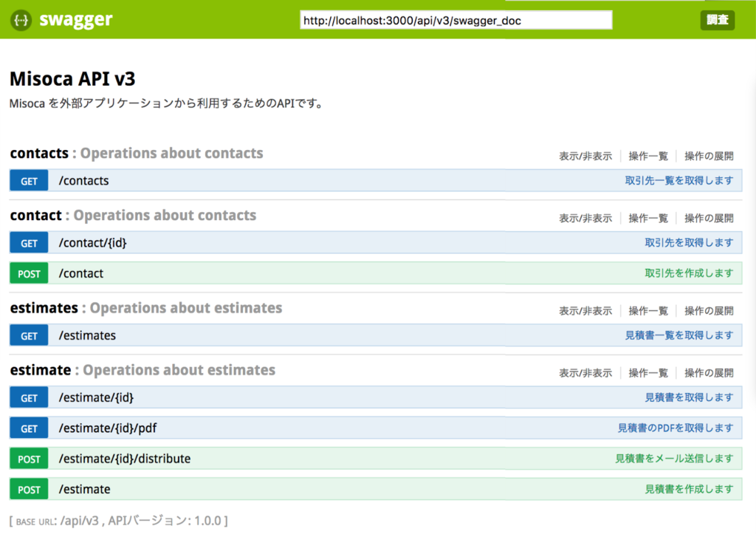Open the /estimate/{id}/pdf endpoint path

pos(108,428)
